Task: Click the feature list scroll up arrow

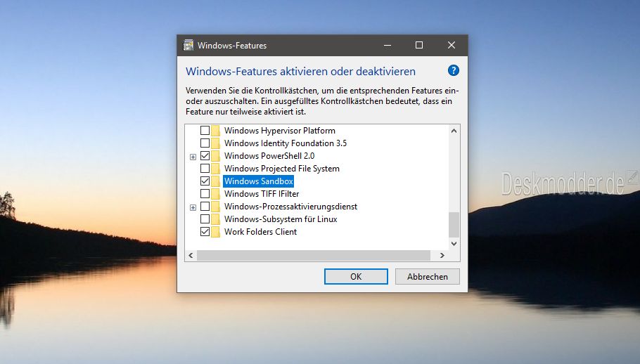Action: click(454, 131)
